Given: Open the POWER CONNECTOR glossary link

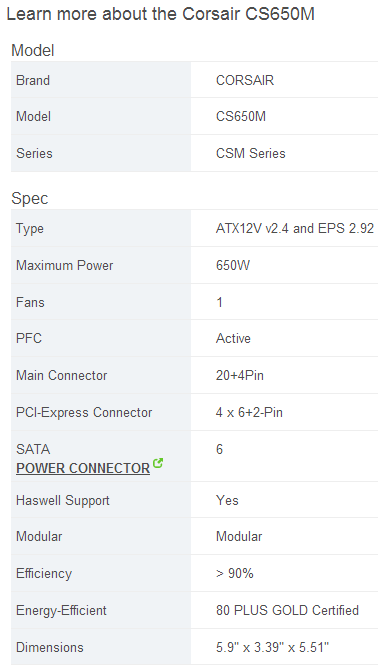Looking at the screenshot, I should tap(83, 468).
